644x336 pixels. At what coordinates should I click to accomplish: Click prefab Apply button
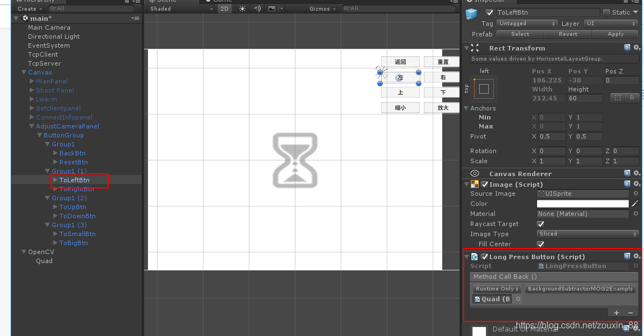[615, 34]
